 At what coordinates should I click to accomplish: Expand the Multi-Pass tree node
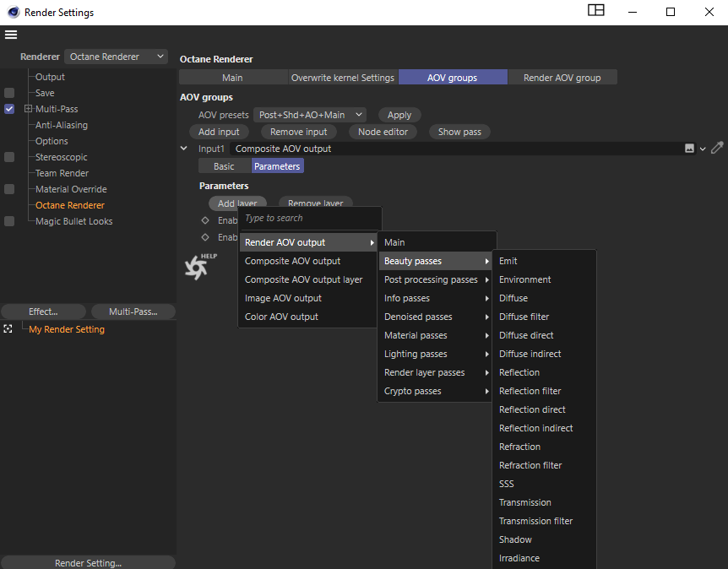pos(29,109)
